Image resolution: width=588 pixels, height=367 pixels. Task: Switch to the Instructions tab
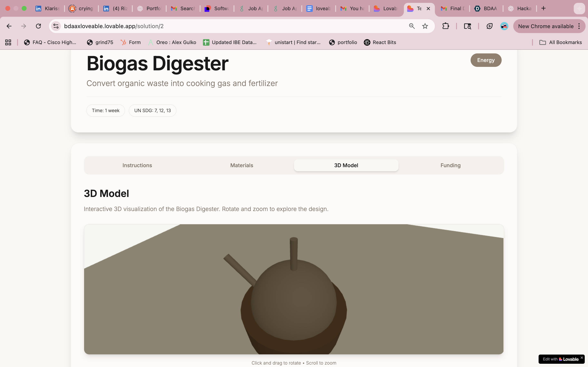tap(137, 165)
